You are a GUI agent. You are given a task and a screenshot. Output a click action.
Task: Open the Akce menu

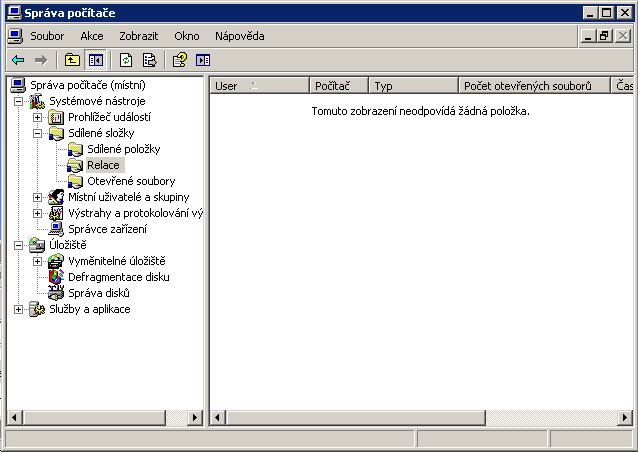click(92, 36)
